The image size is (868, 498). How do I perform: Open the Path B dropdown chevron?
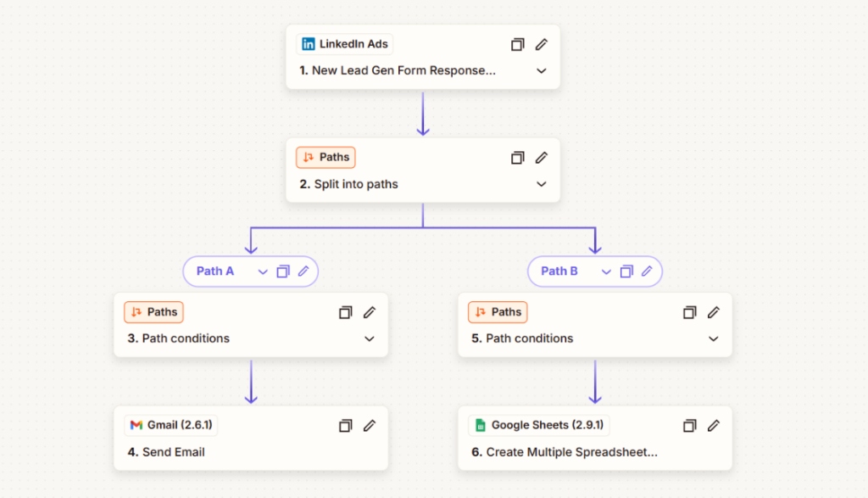606,271
